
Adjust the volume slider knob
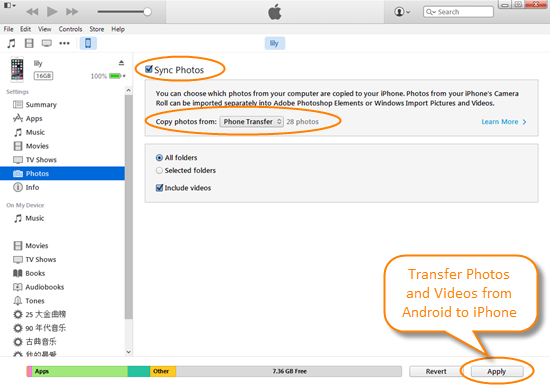pos(147,12)
